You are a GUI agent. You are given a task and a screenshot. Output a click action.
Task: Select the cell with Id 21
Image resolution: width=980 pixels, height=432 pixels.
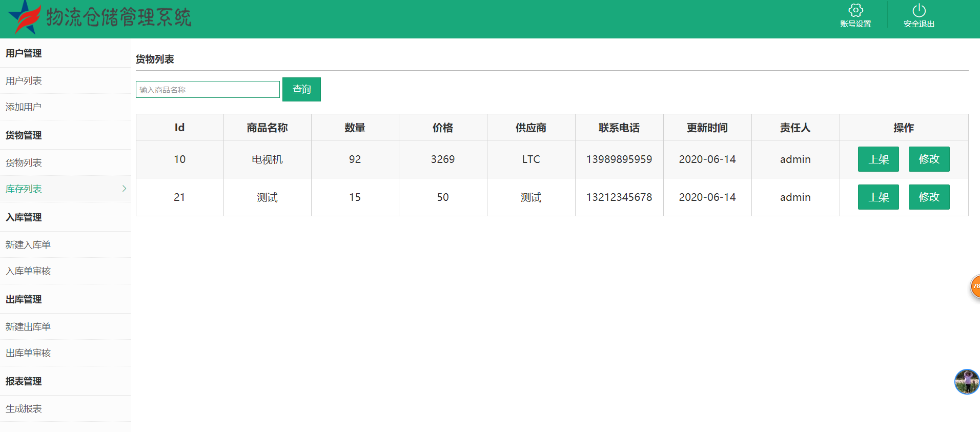[x=179, y=197]
